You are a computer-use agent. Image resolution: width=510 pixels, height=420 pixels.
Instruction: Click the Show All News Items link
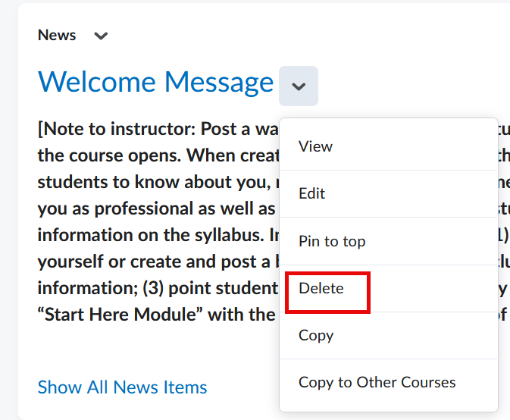pos(122,387)
